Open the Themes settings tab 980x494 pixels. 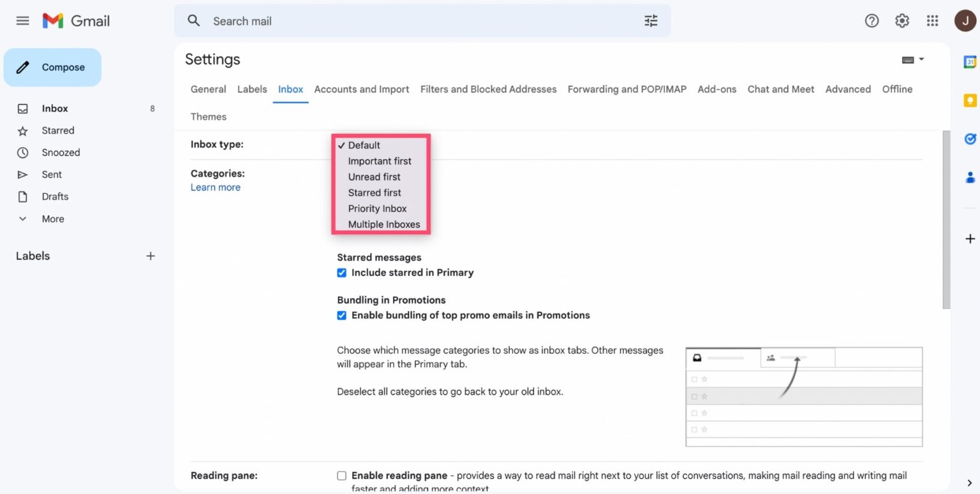pos(208,117)
